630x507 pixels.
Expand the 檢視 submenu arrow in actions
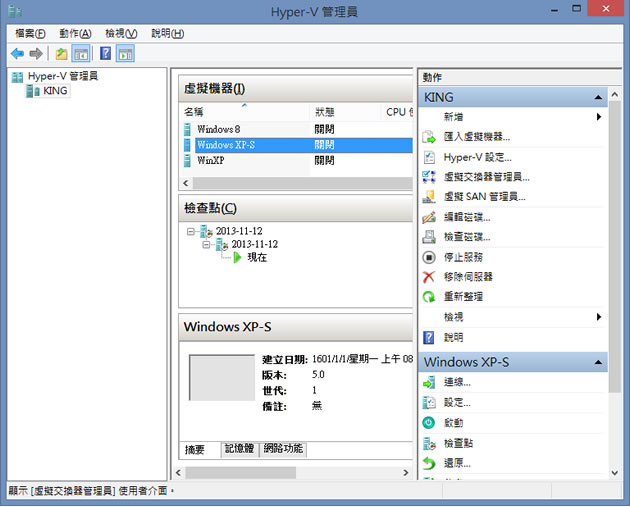click(599, 317)
